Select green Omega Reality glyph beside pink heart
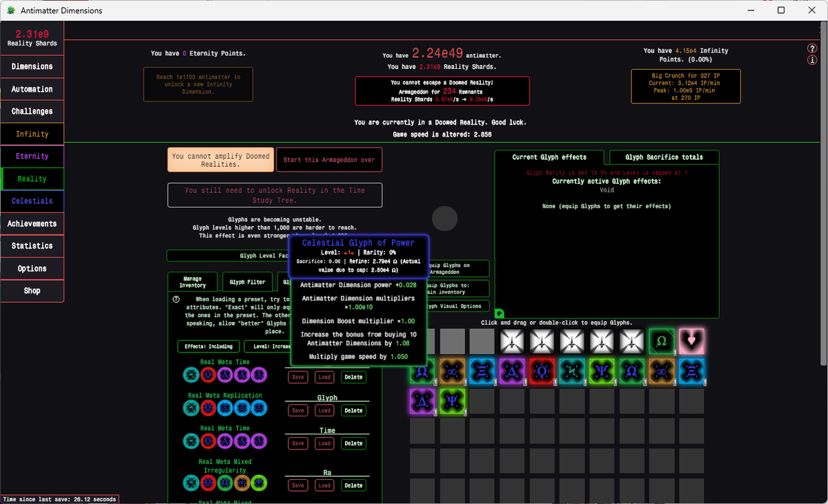The height and width of the screenshot is (504, 828). (661, 341)
